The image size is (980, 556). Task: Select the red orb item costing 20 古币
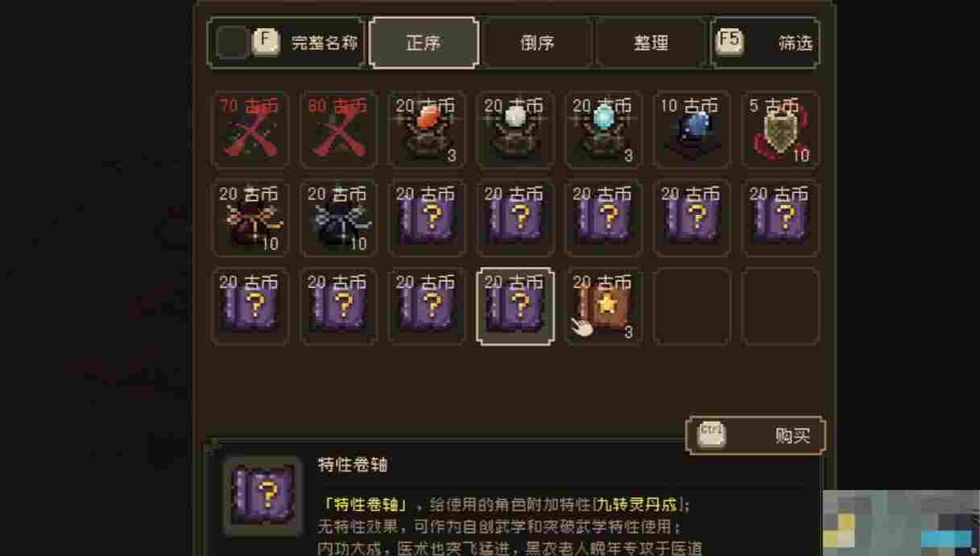[x=427, y=130]
